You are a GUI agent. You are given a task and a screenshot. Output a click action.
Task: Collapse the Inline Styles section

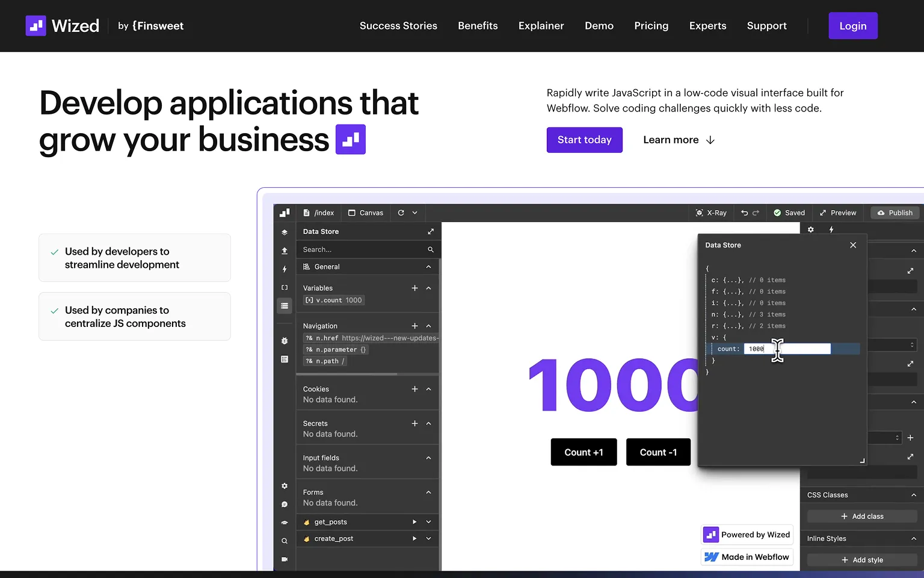914,539
